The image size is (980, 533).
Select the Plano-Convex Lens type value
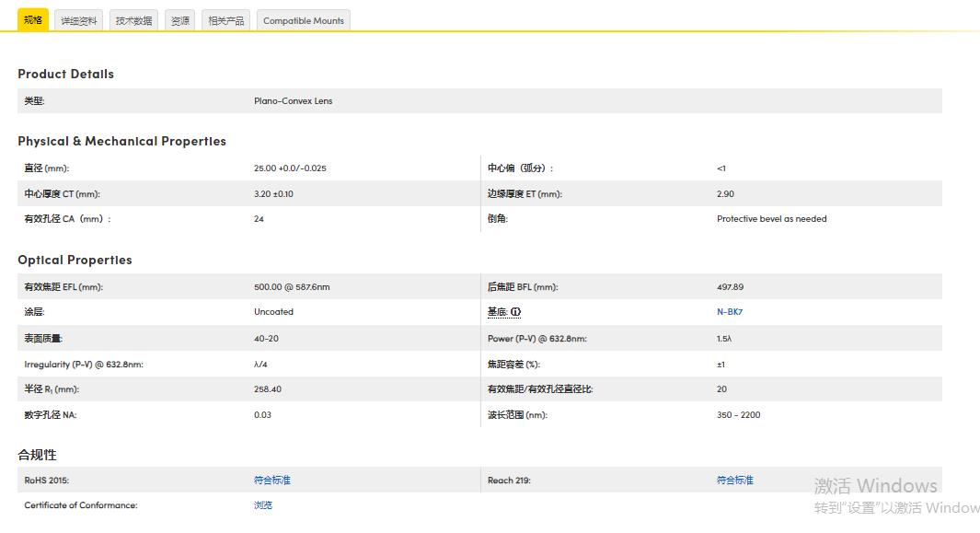tap(293, 100)
